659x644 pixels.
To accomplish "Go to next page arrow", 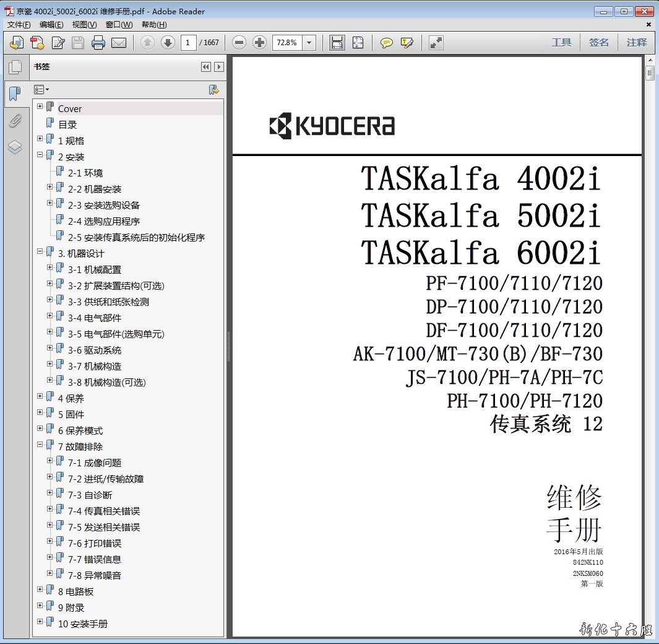I will point(167,43).
